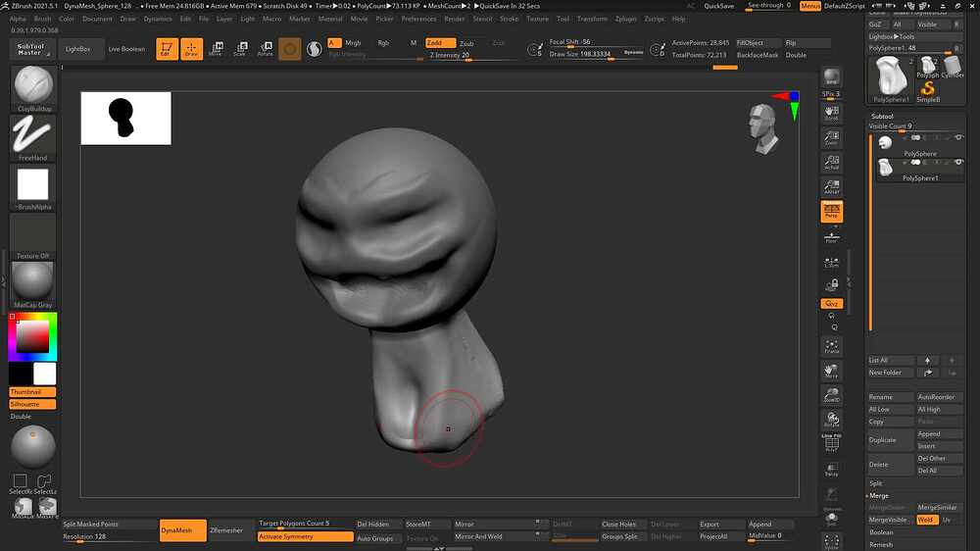The width and height of the screenshot is (980, 551).
Task: Open the Zplugin menu
Action: coord(625,19)
